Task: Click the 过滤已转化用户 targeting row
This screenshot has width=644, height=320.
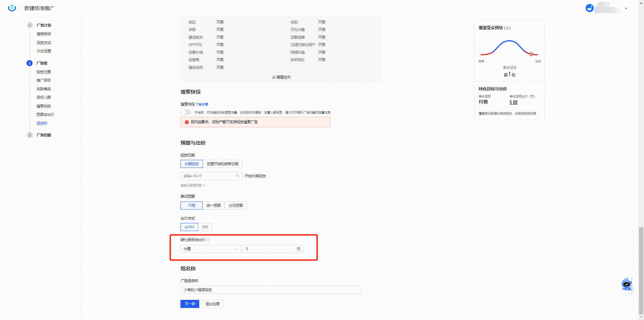Action: click(308, 45)
